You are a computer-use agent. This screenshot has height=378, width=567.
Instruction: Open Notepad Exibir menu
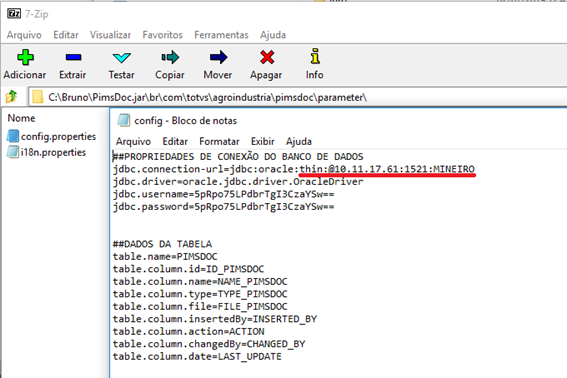[263, 141]
